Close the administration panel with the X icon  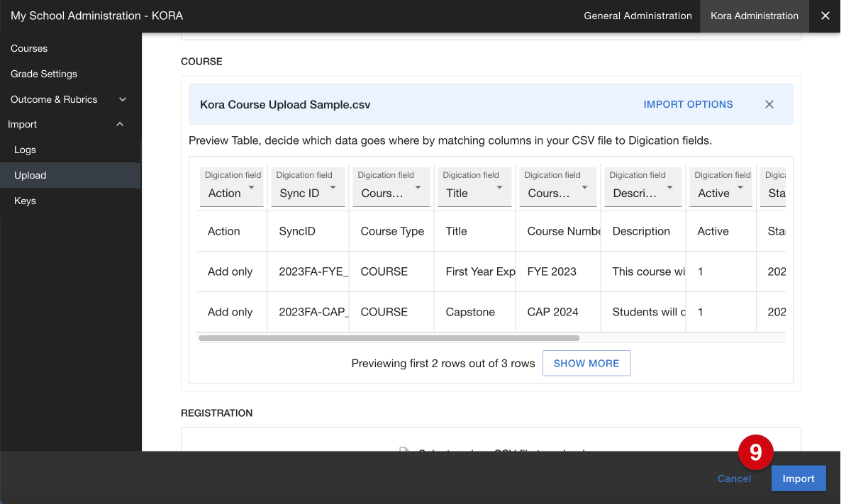point(825,16)
